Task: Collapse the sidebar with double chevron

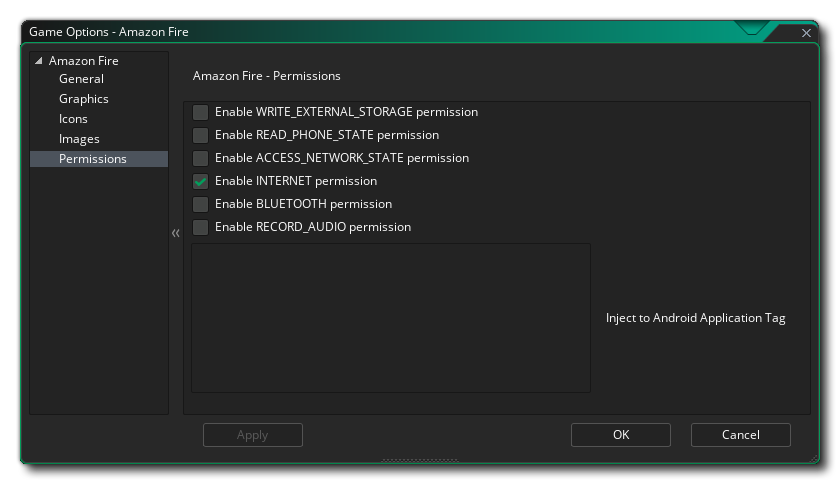Action: [176, 233]
